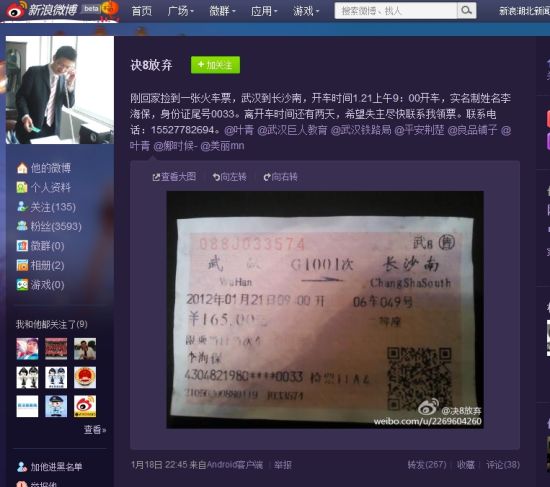Screen dimensions: 550x487
Task: Open 粉丝(3593) followers icon
Action: [x=22, y=226]
